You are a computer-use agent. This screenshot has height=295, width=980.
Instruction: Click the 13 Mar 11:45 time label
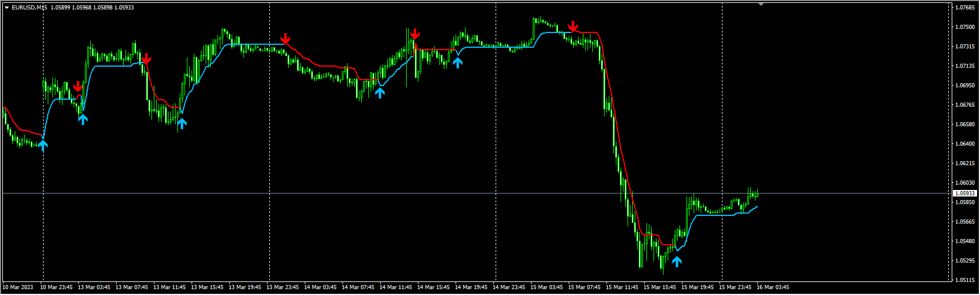click(x=170, y=287)
